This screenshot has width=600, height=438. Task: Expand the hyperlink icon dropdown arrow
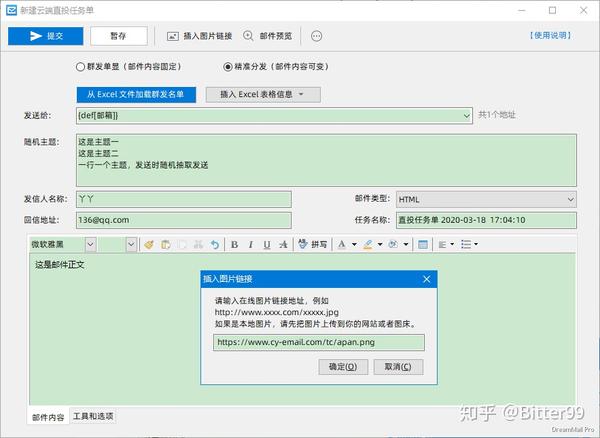click(x=406, y=244)
